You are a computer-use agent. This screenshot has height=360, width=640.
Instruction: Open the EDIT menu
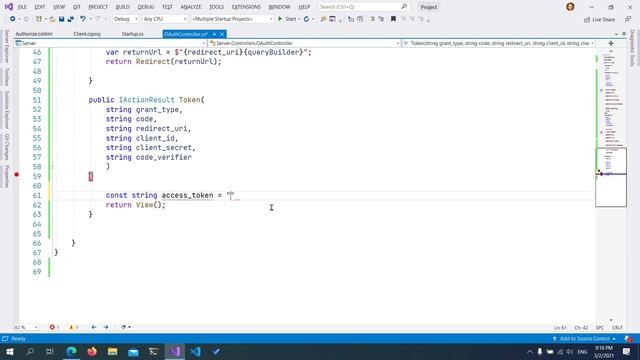(40, 7)
